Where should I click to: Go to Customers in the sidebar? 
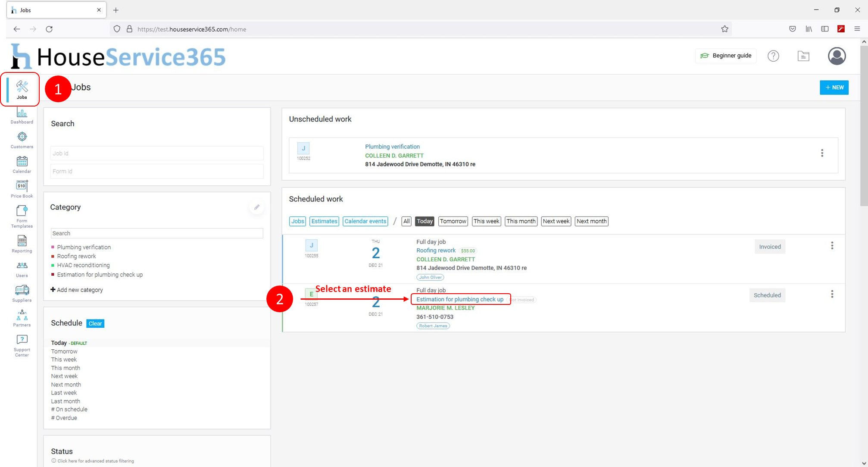tap(22, 141)
